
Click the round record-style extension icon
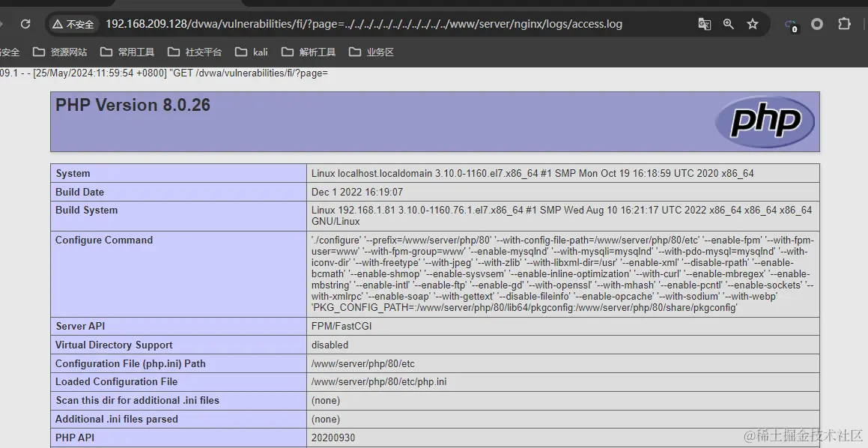coord(817,24)
